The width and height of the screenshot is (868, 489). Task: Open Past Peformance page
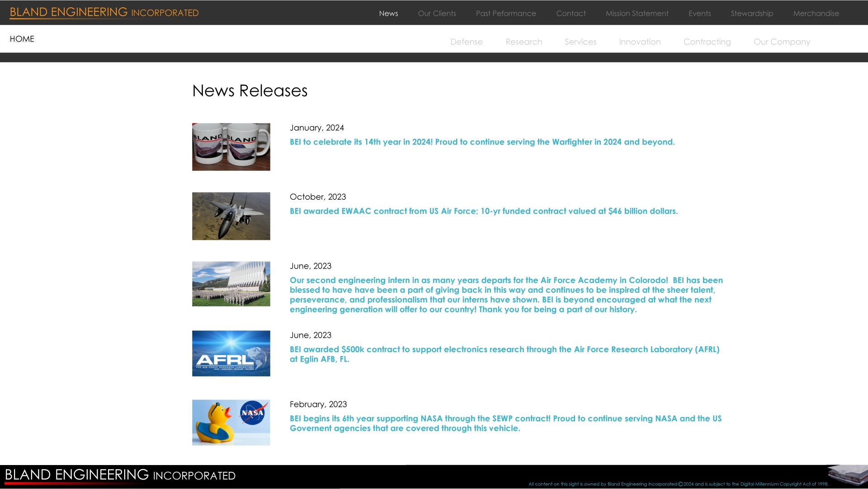point(506,14)
